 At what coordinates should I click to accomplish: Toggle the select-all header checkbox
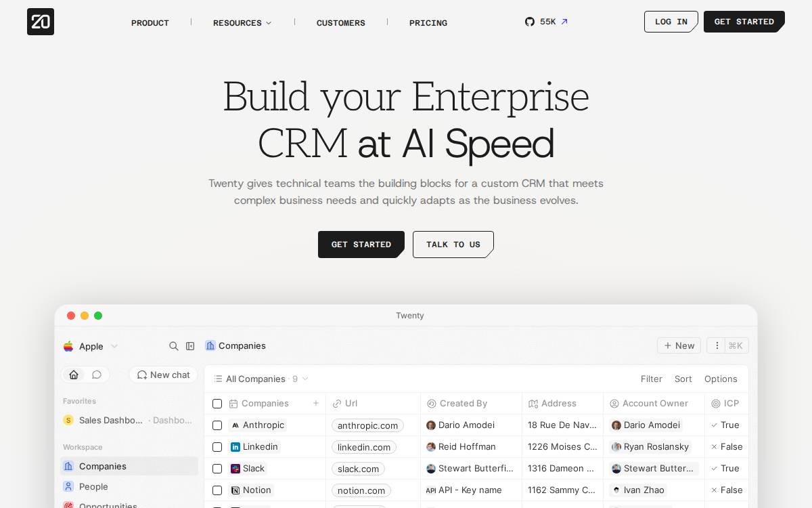point(217,404)
